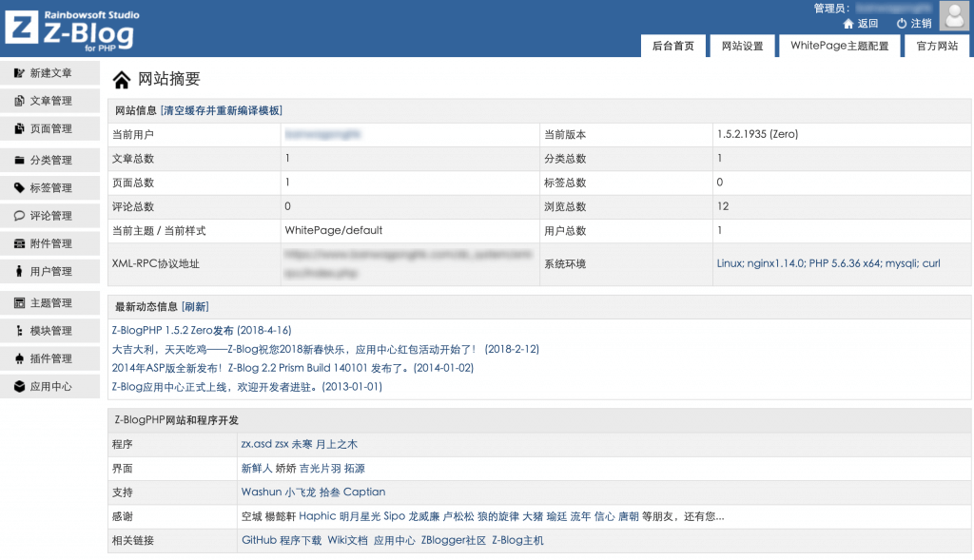Viewport: 974px width, 560px height.
Task: Open the 2014年ASP版全新发布 news link
Action: point(293,368)
